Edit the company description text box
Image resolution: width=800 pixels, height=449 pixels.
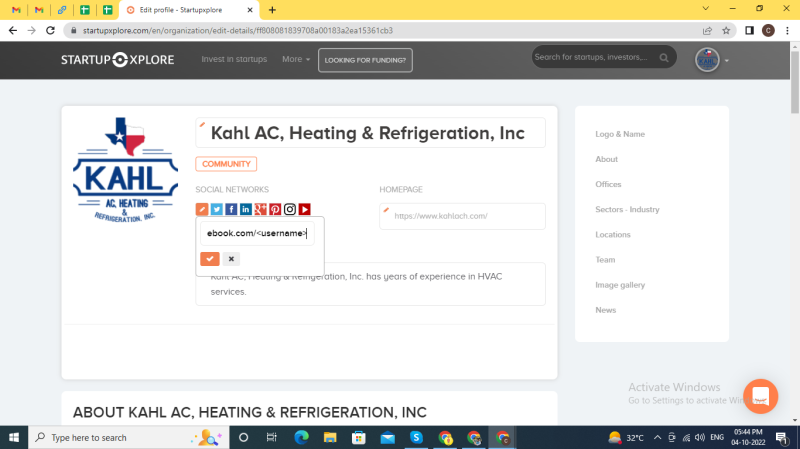370,284
